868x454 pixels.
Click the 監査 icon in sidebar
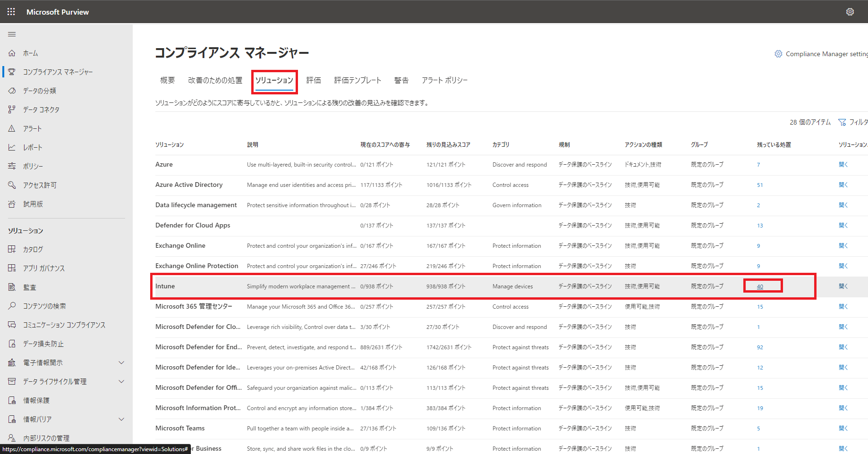12,287
